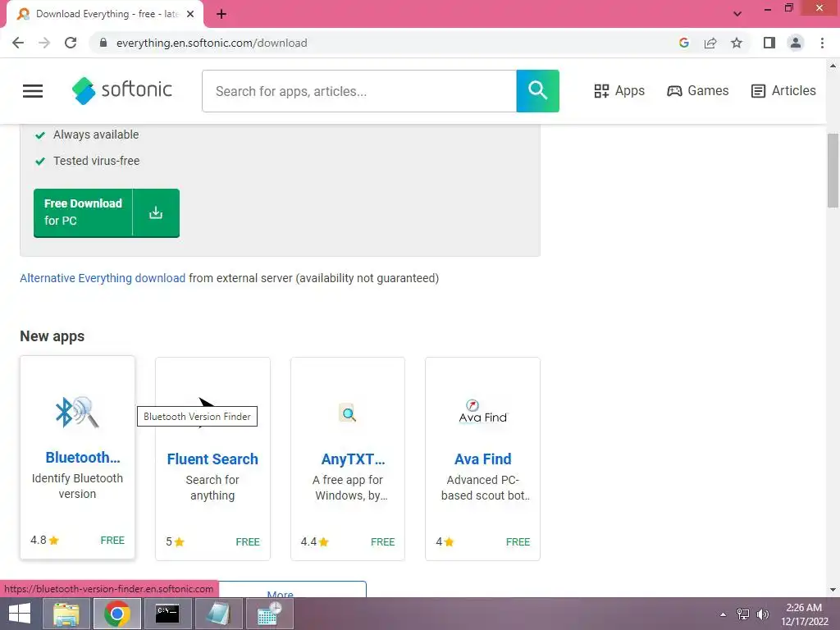The height and width of the screenshot is (630, 840).
Task: View site security lock info
Action: pyautogui.click(x=104, y=43)
